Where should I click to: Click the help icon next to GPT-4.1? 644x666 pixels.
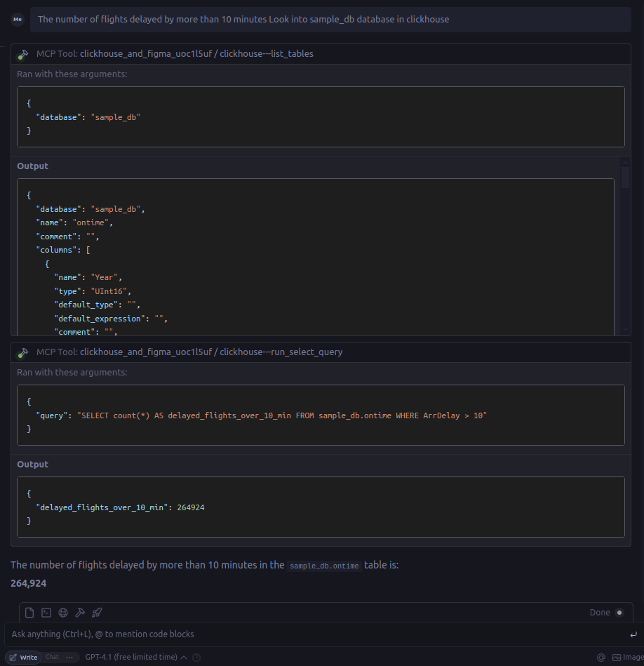click(196, 658)
